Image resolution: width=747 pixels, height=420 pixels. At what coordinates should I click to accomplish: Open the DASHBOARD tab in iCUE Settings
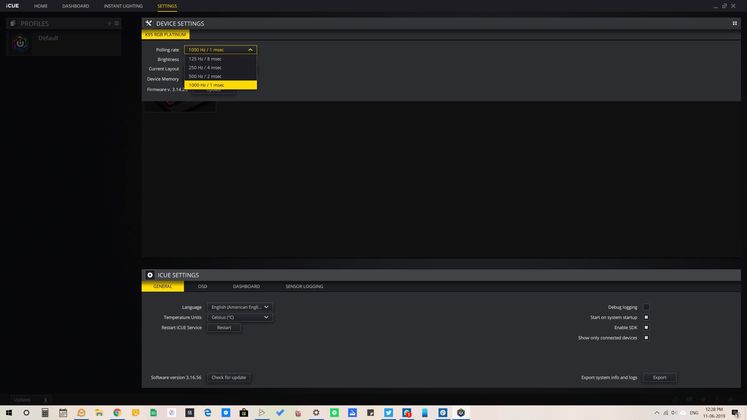(246, 286)
